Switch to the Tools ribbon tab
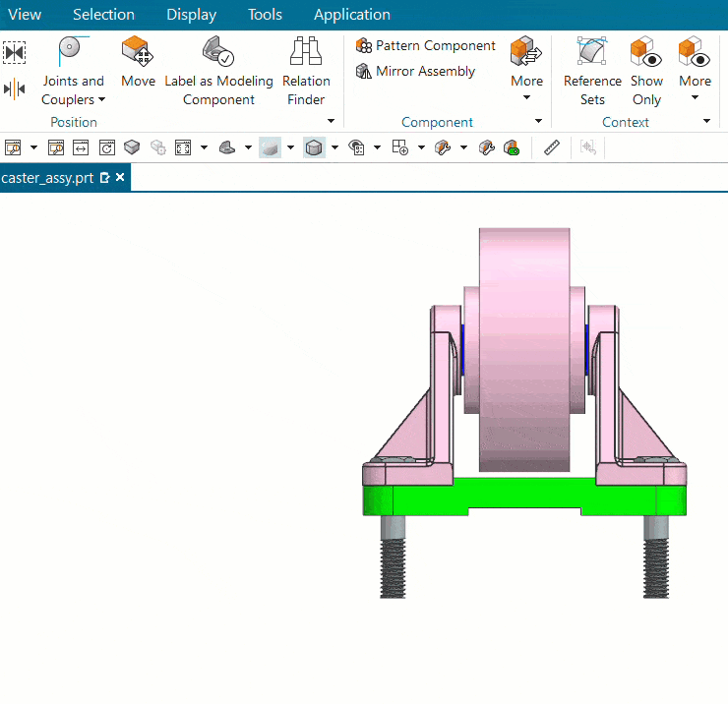Screen dimensions: 728x704 (265, 14)
